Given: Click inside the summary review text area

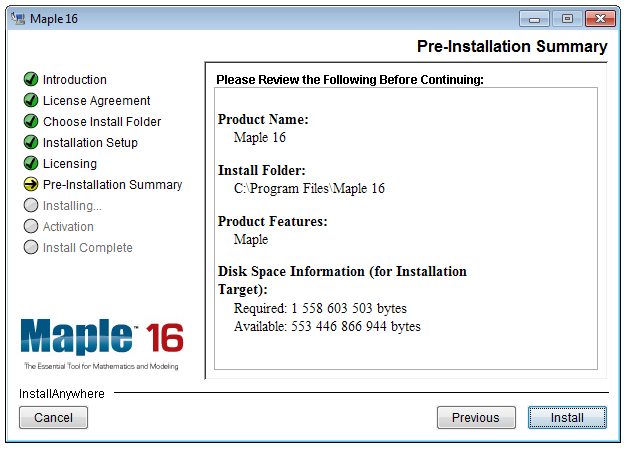Looking at the screenshot, I should coord(406,228).
